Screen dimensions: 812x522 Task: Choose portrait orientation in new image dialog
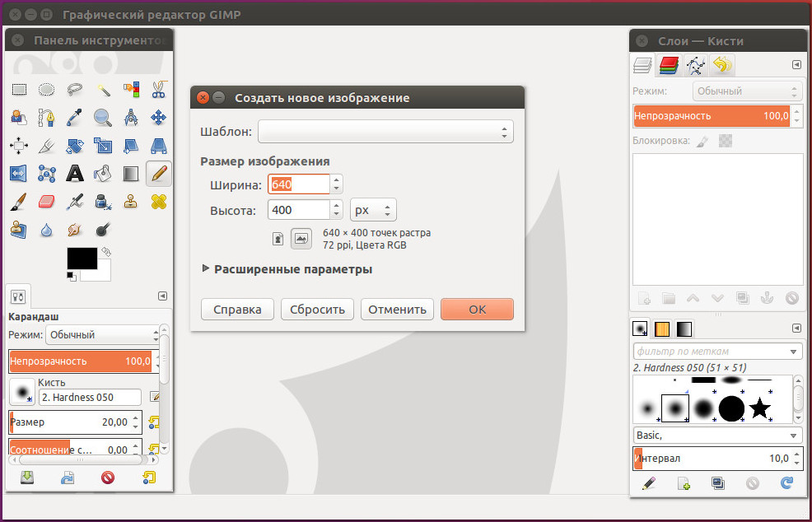[278, 239]
